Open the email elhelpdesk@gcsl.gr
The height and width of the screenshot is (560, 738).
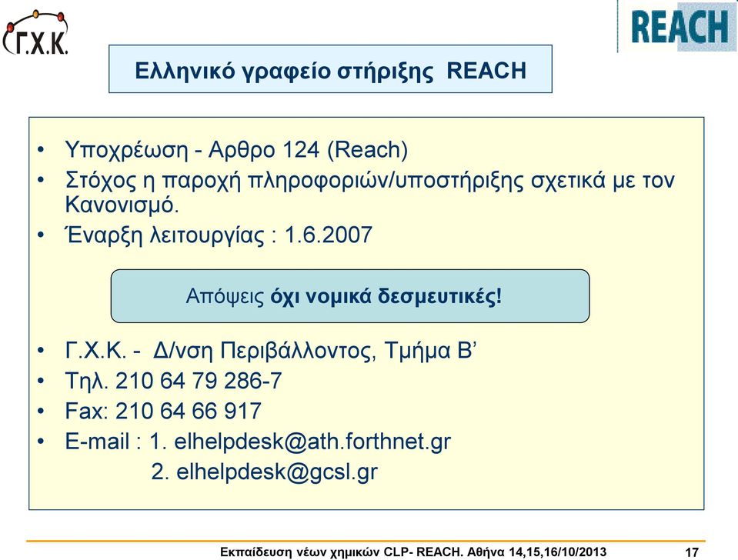tap(277, 472)
